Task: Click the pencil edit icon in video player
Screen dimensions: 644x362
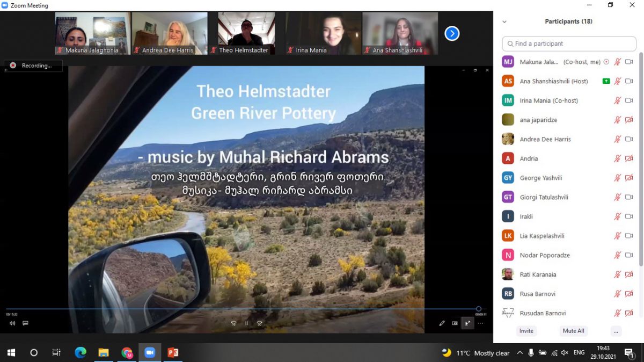Action: click(442, 323)
